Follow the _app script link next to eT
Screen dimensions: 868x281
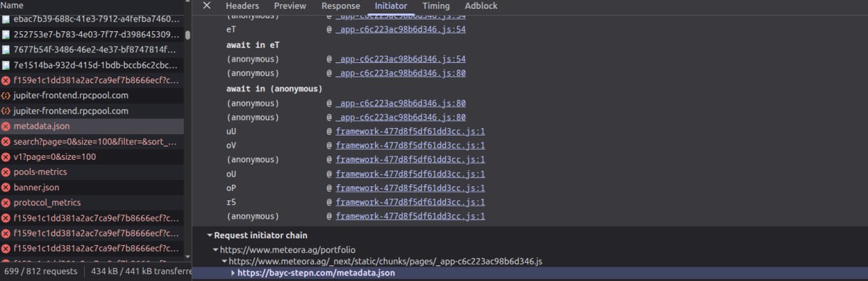(400, 30)
